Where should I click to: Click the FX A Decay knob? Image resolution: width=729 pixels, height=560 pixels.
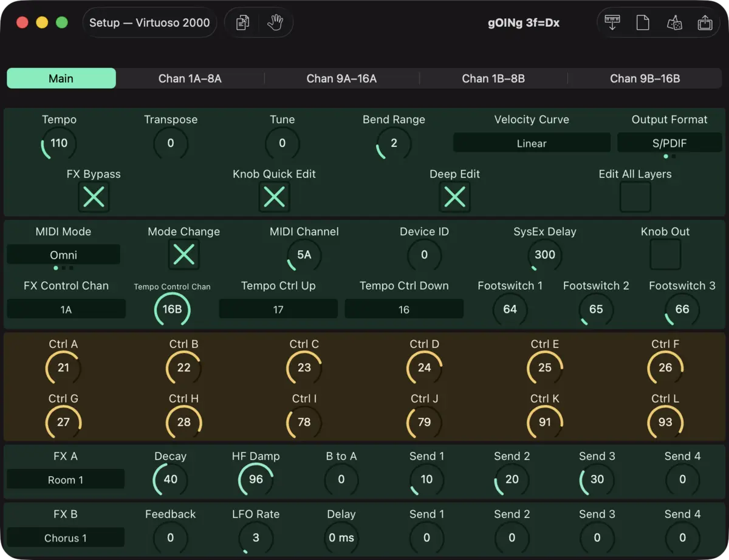point(171,479)
